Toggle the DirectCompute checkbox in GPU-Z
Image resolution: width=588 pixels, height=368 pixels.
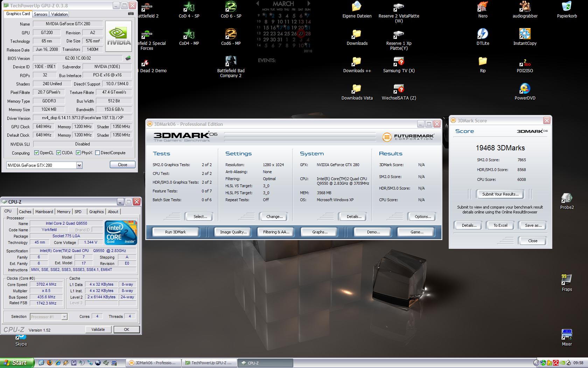click(98, 153)
